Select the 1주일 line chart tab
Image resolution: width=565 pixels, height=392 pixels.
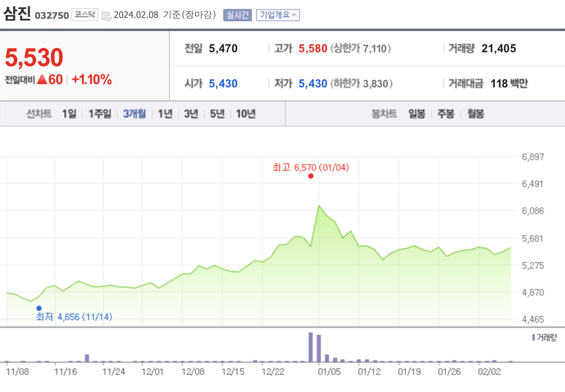(100, 114)
